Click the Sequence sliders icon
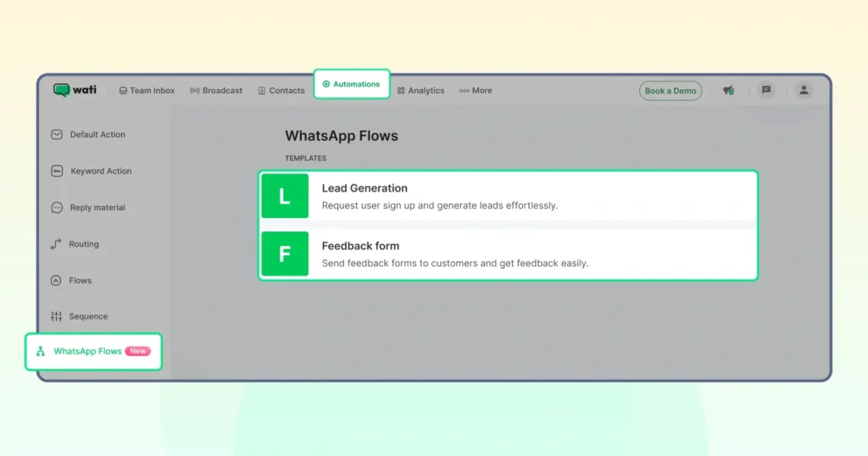 pyautogui.click(x=56, y=316)
